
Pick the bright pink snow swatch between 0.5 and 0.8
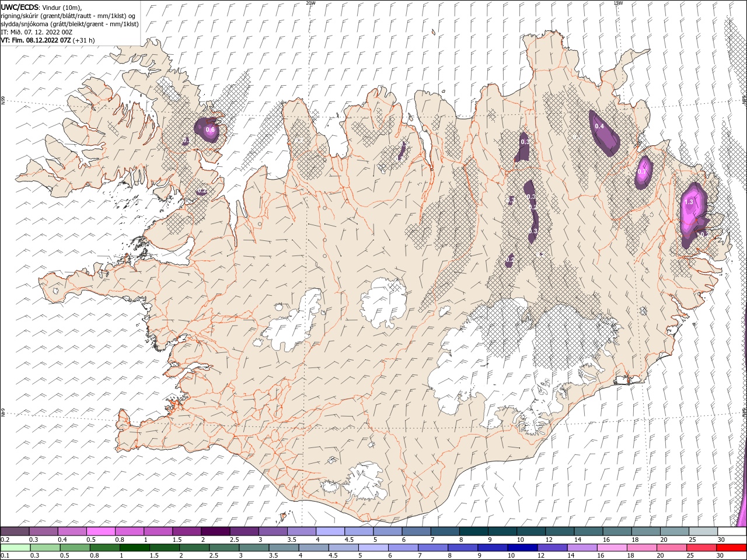(x=100, y=531)
